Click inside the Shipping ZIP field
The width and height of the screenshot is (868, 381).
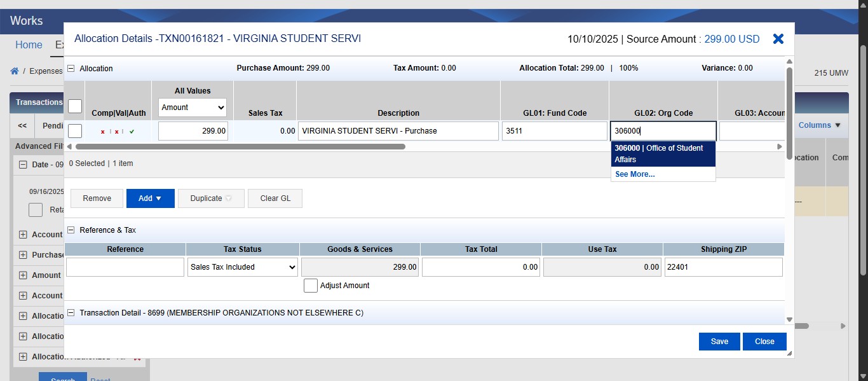723,267
